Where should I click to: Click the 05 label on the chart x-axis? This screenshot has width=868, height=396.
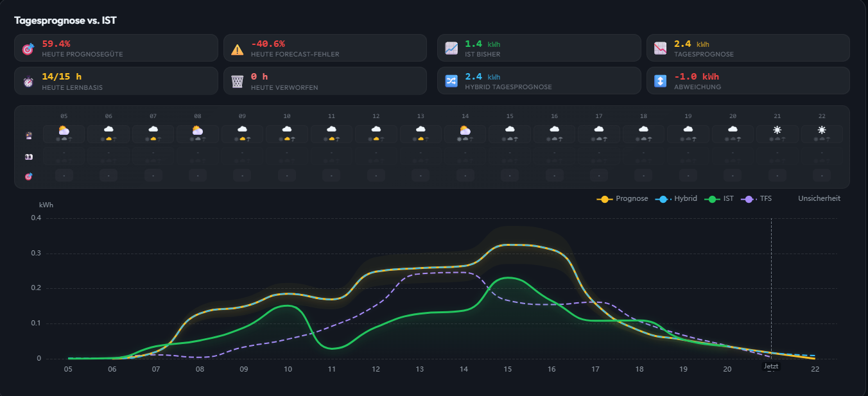(x=68, y=370)
